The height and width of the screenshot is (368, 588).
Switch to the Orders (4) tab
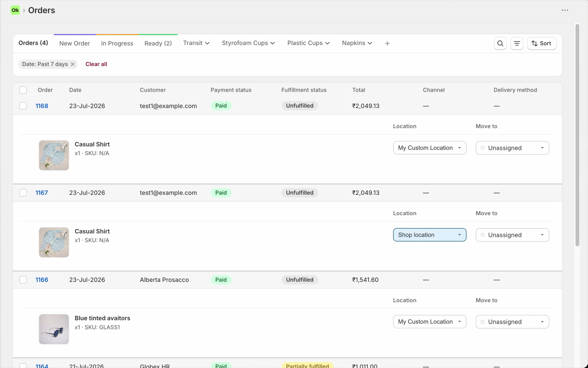point(33,43)
